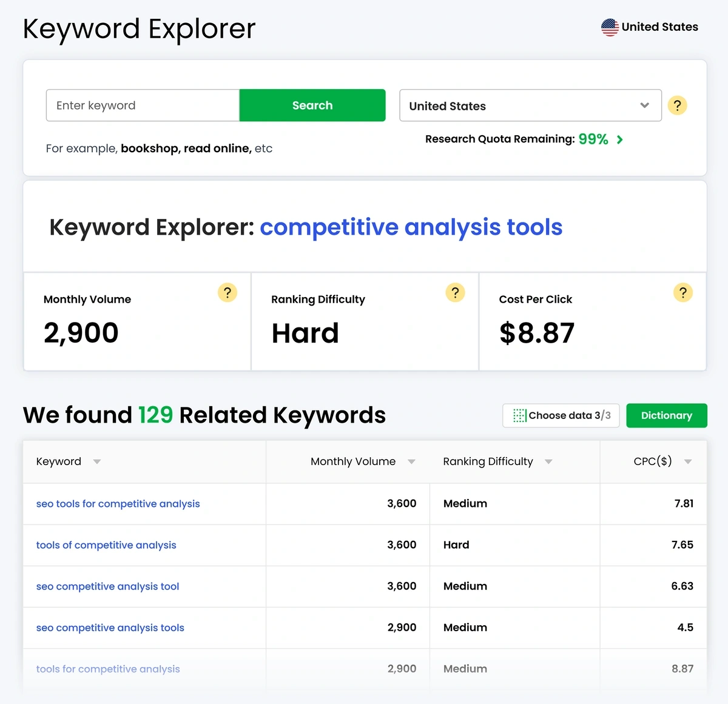This screenshot has width=728, height=704.
Task: Click the Research Quota Remaining 99% value
Action: 593,139
